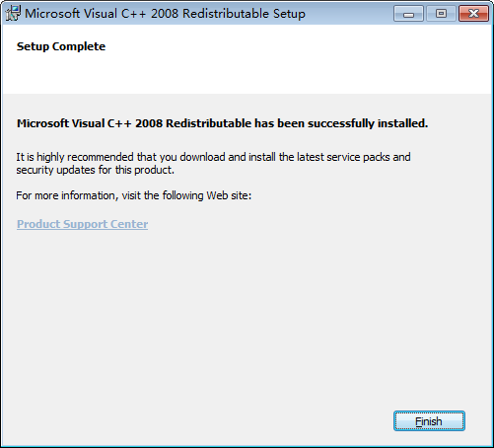Click Finish to exit setup
The image size is (494, 448).
coord(429,421)
